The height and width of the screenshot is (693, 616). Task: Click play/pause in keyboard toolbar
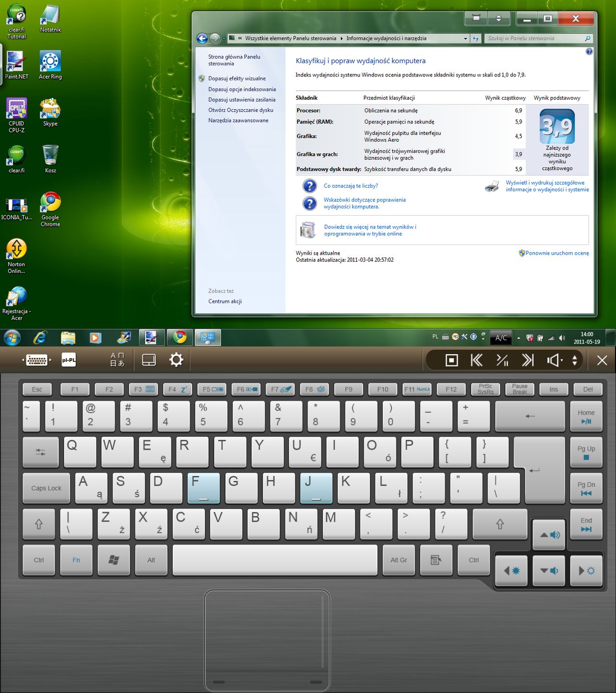click(502, 360)
